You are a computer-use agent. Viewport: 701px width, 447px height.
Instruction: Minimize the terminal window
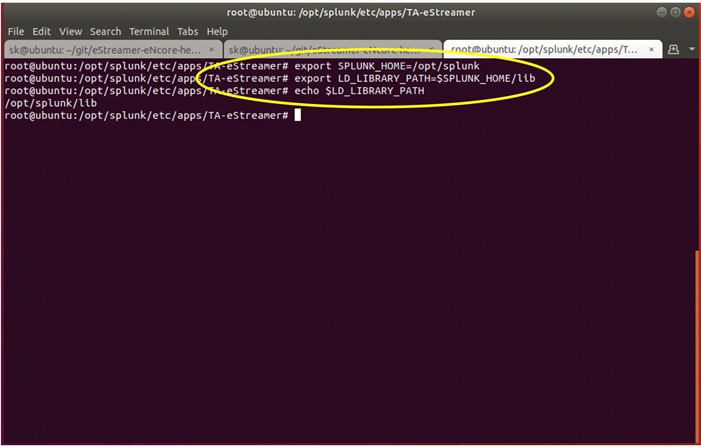(x=662, y=12)
